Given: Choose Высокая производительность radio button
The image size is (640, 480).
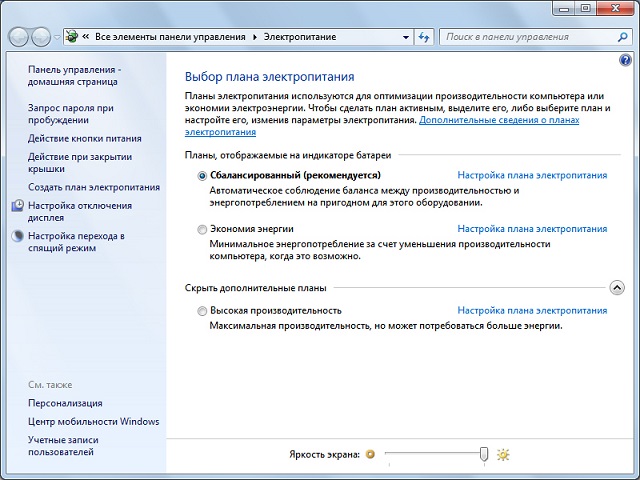Looking at the screenshot, I should pyautogui.click(x=202, y=311).
